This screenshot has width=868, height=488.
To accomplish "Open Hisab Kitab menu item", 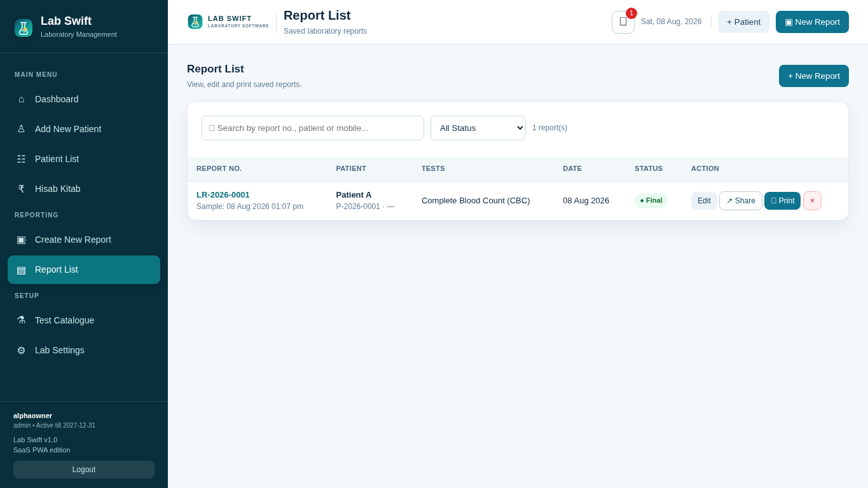I will pos(84,189).
